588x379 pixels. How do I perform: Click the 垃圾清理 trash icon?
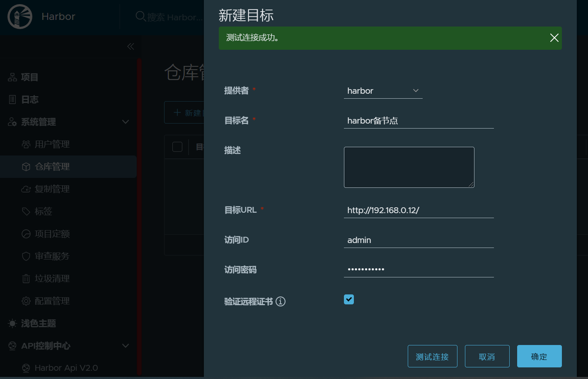pos(26,279)
